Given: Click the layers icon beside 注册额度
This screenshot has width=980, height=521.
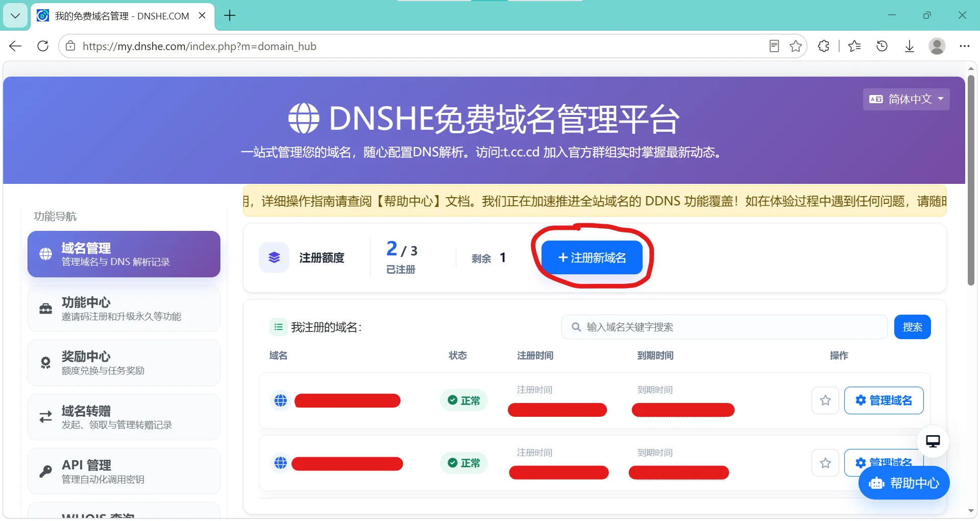Looking at the screenshot, I should (x=274, y=257).
